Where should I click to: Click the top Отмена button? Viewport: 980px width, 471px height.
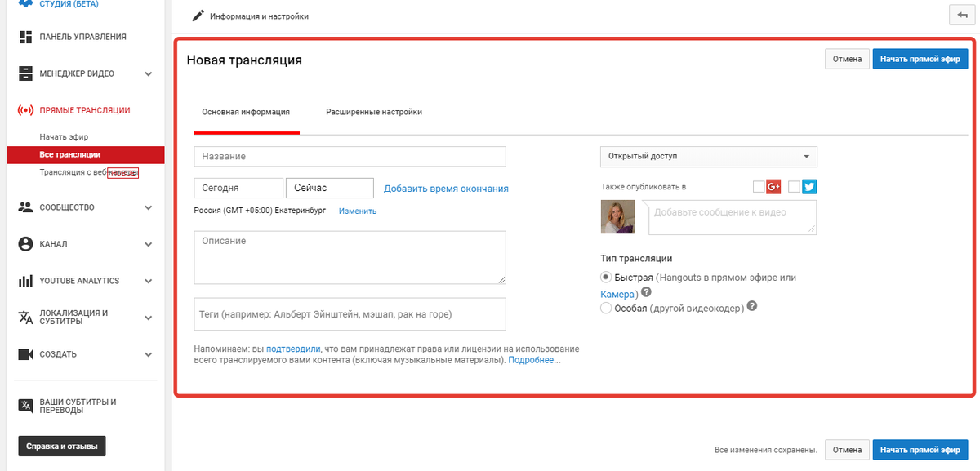pyautogui.click(x=848, y=59)
